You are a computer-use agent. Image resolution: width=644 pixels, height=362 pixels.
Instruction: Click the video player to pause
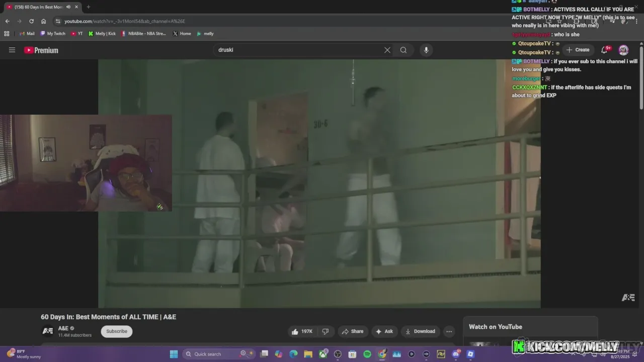[319, 184]
